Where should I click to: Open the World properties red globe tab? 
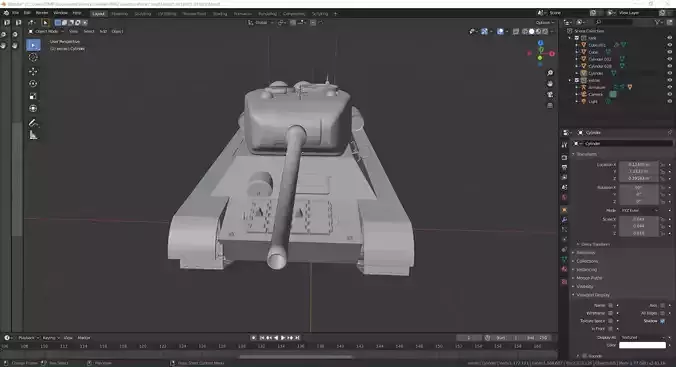(x=564, y=197)
